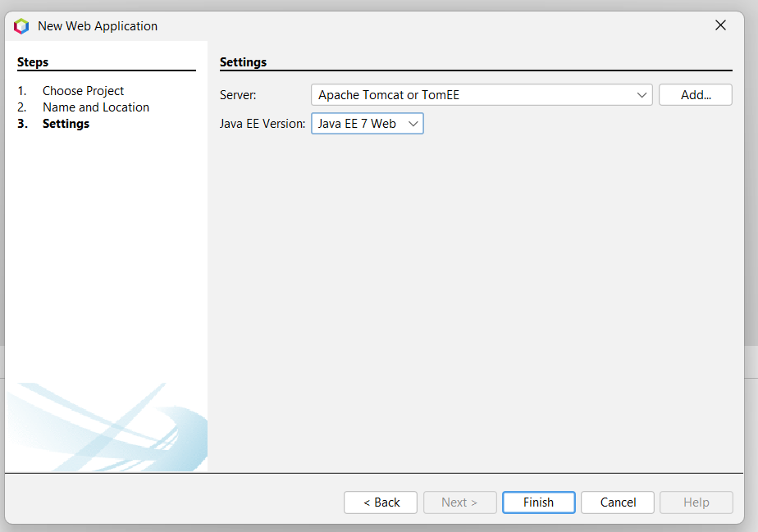Screen dimensions: 758x532
Task: Click the Add... server button
Action: [695, 95]
